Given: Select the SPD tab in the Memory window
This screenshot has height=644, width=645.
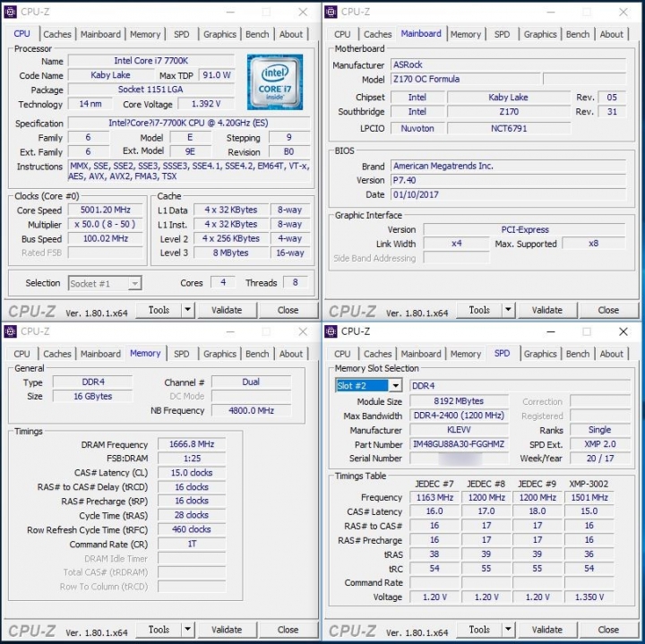Looking at the screenshot, I should [x=181, y=354].
